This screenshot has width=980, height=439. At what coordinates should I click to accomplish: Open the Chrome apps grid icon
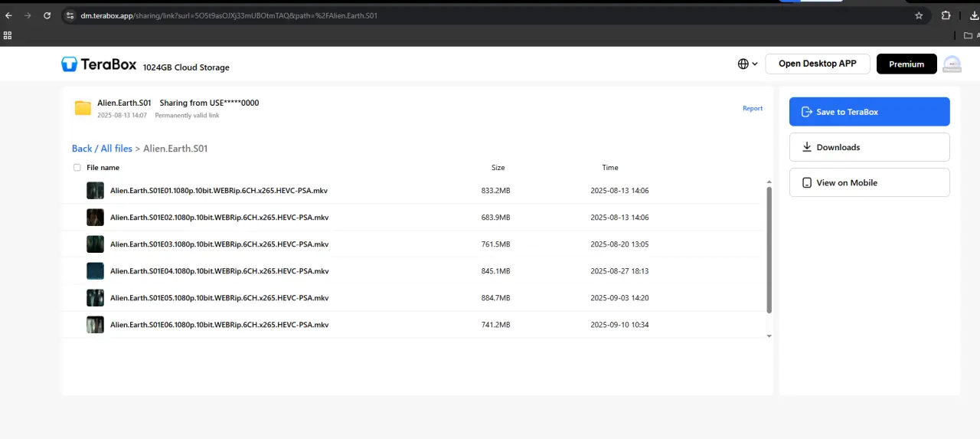8,35
